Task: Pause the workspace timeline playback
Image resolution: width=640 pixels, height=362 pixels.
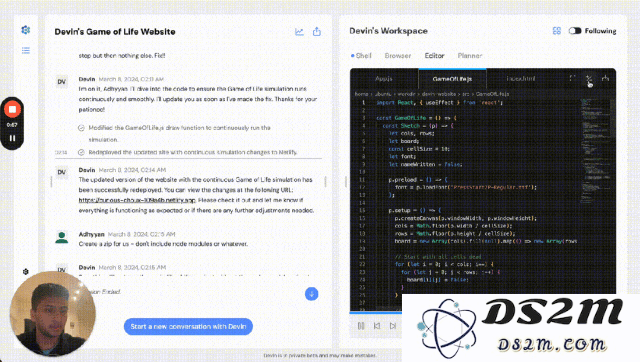Action: (x=361, y=326)
